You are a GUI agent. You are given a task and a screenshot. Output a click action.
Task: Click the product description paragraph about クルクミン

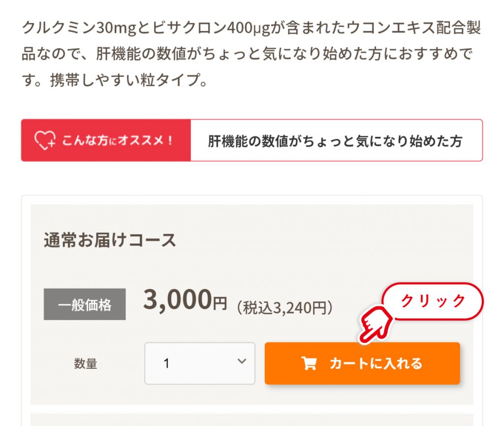click(x=252, y=54)
